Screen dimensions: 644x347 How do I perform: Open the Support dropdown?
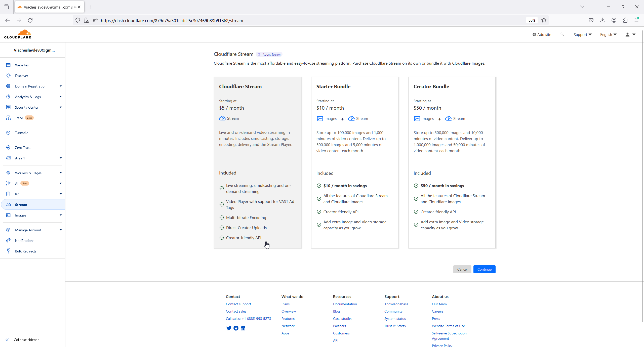point(582,35)
